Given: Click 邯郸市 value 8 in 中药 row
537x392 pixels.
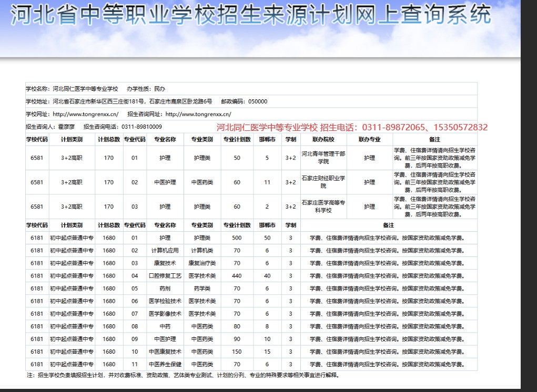Looking at the screenshot, I should point(267,326).
